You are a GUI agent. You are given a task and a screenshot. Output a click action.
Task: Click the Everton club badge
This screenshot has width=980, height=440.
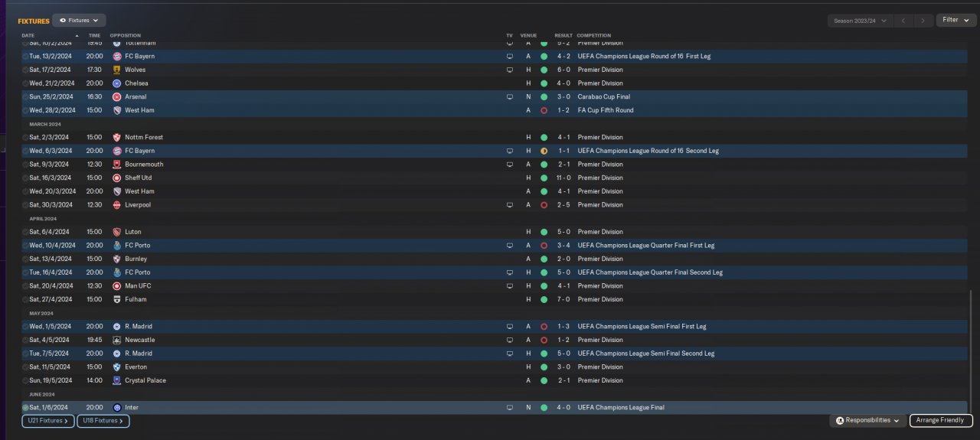click(x=117, y=367)
